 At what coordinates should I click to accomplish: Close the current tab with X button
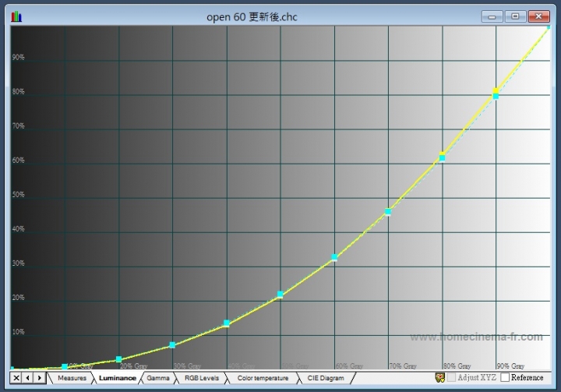pos(16,378)
